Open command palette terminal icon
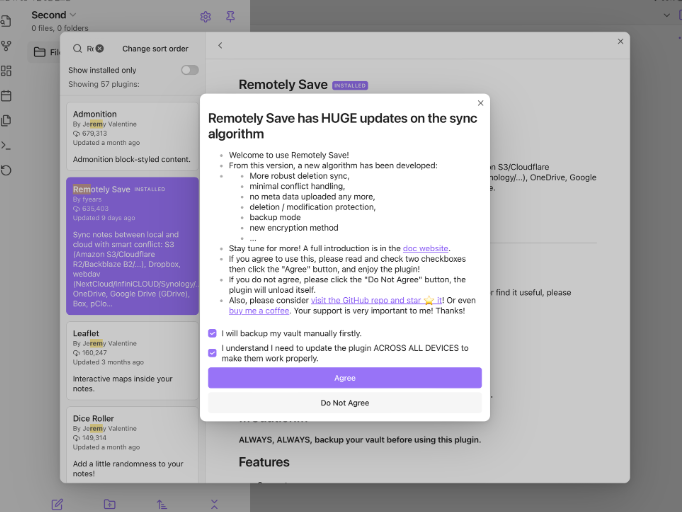The width and height of the screenshot is (682, 512). 6,145
